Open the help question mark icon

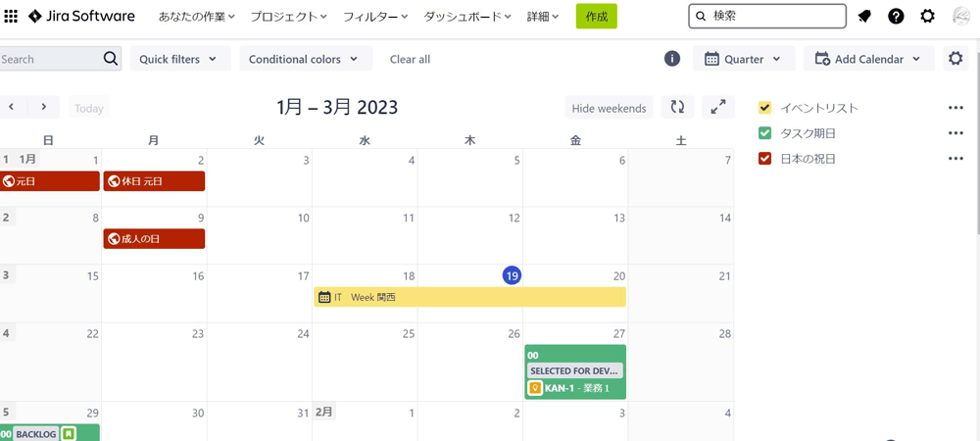coord(896,17)
